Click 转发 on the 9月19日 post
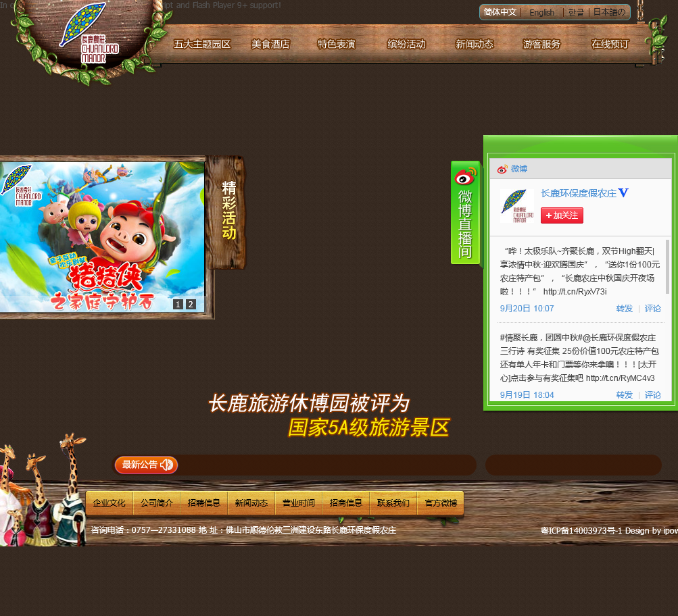 [x=625, y=395]
